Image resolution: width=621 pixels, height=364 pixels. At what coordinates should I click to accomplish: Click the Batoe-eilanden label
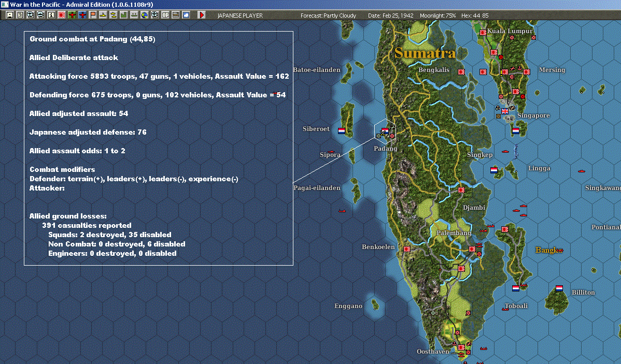pos(317,69)
